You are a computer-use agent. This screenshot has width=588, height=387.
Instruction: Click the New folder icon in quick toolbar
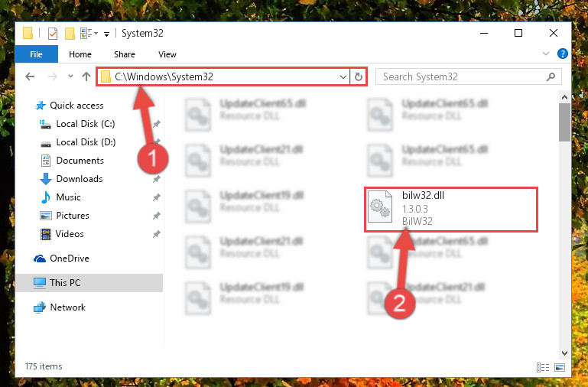pos(70,34)
